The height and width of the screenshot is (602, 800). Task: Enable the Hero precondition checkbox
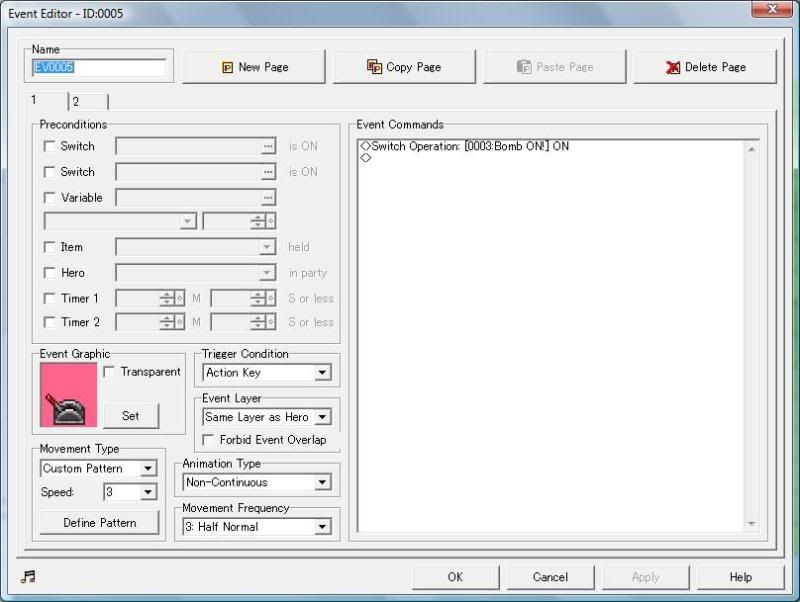(x=49, y=273)
